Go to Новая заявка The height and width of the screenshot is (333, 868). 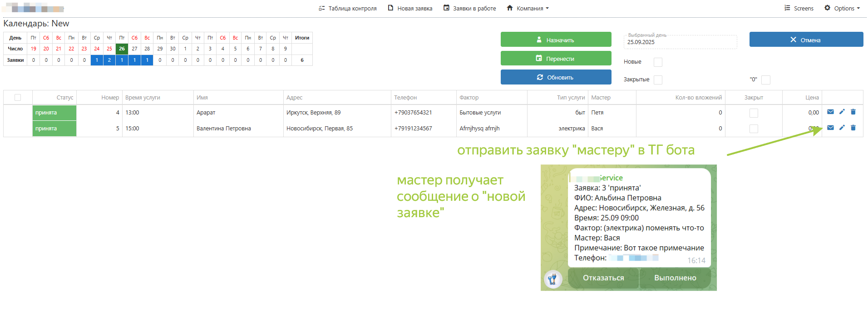410,8
